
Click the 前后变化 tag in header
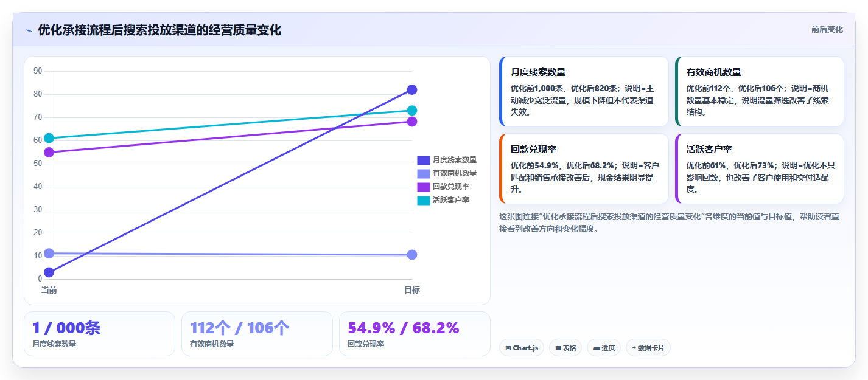(x=827, y=29)
